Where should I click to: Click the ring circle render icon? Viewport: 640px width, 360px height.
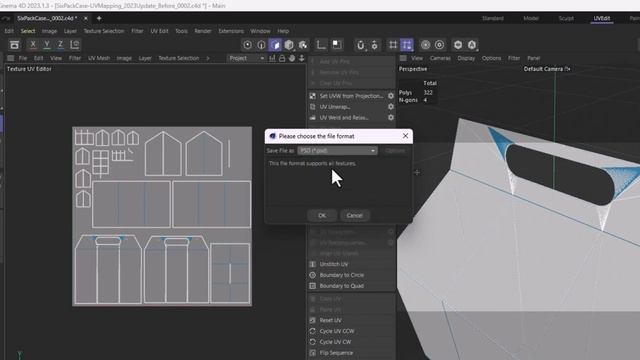coord(440,45)
